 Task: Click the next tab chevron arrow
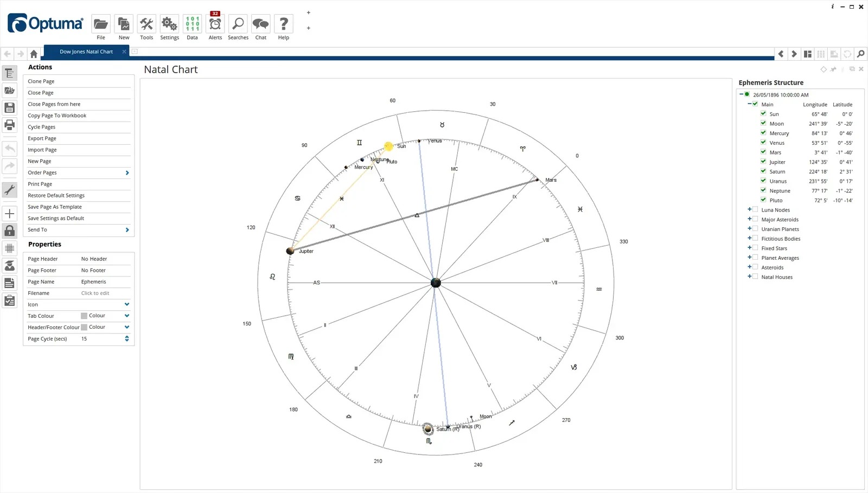[x=794, y=54]
